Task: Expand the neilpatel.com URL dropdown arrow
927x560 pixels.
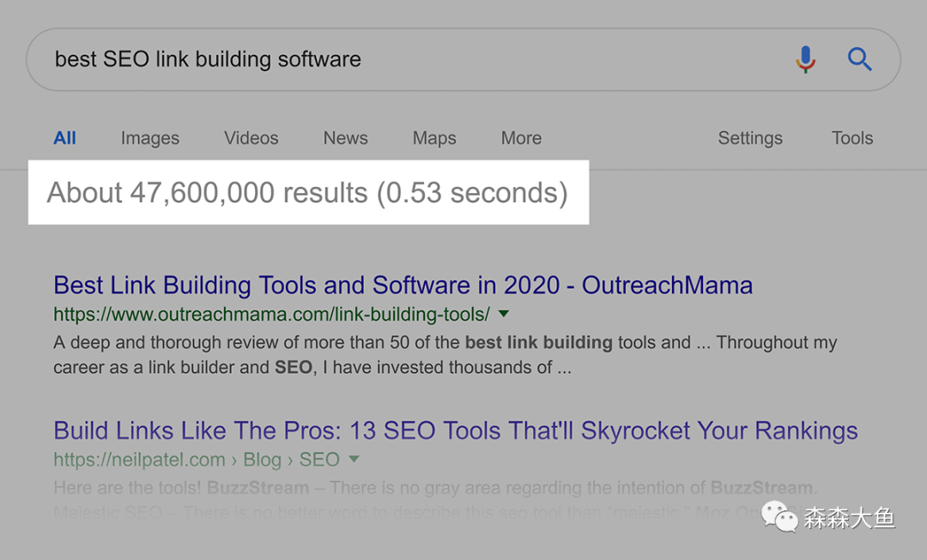Action: click(x=354, y=459)
